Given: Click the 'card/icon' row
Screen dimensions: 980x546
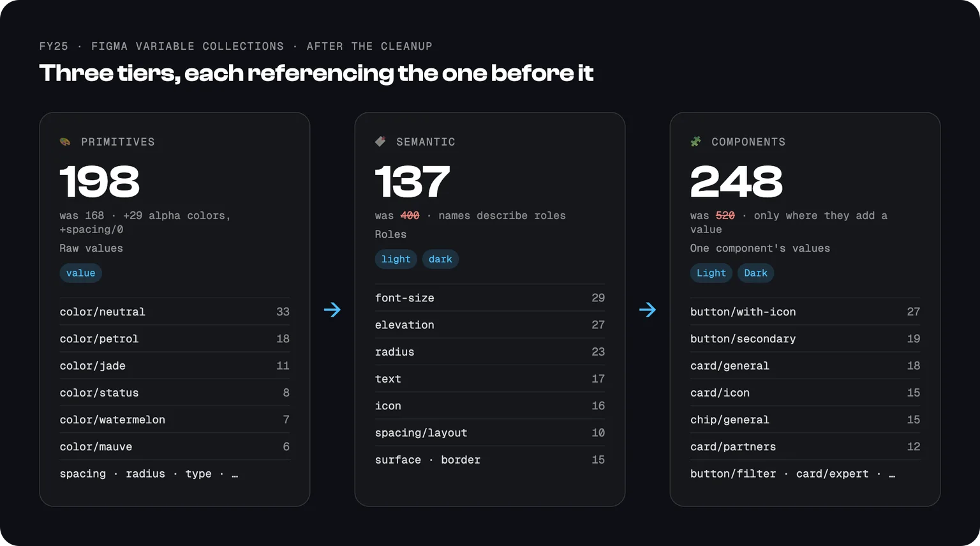Looking at the screenshot, I should tap(805, 393).
